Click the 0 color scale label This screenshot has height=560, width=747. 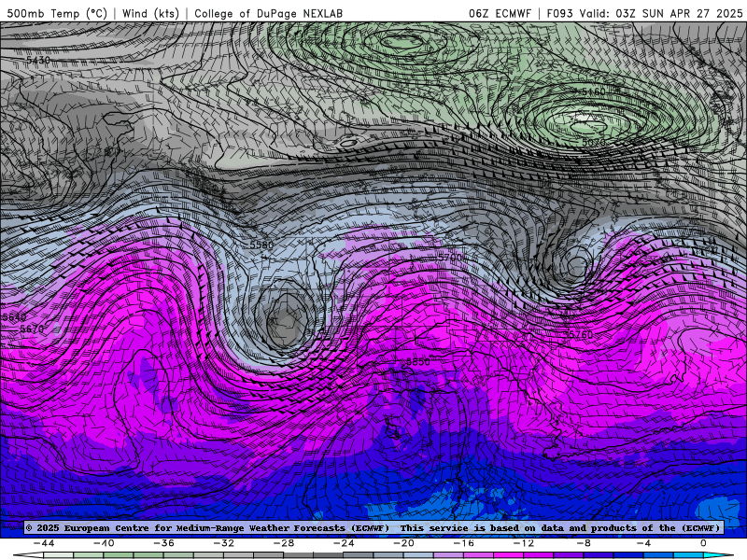(703, 543)
